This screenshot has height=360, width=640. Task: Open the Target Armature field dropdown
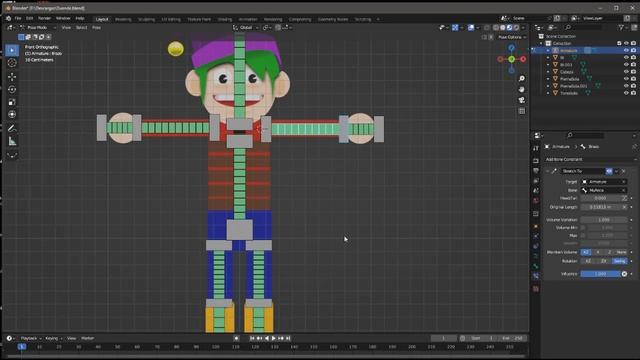pyautogui.click(x=604, y=182)
